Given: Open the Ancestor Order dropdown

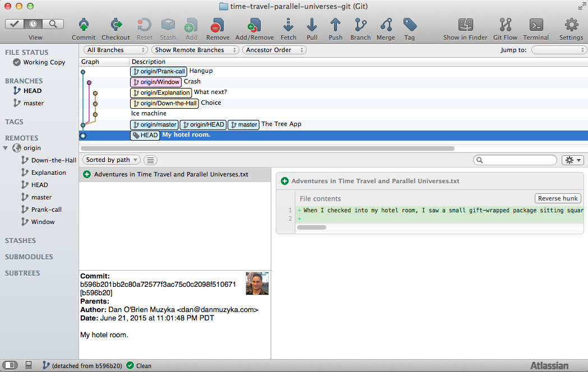Looking at the screenshot, I should [x=274, y=50].
